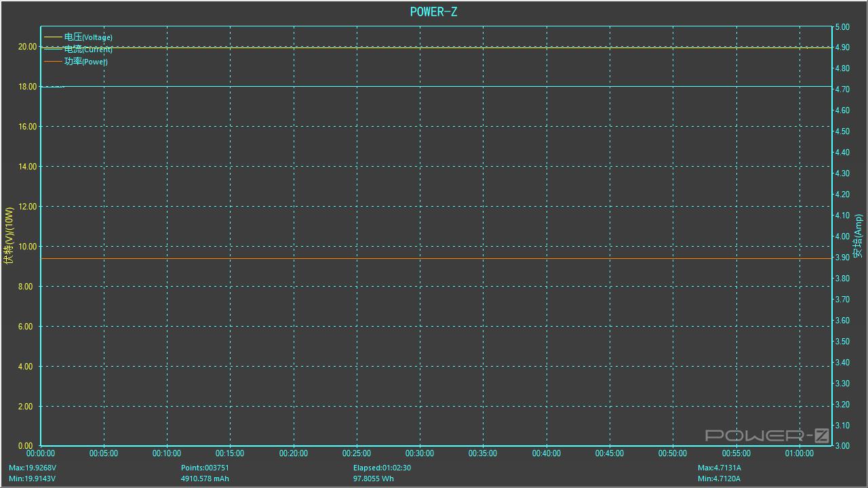Screen dimensions: 868x488
Task: Click the 97.8055 Wh energy value
Action: tap(374, 479)
